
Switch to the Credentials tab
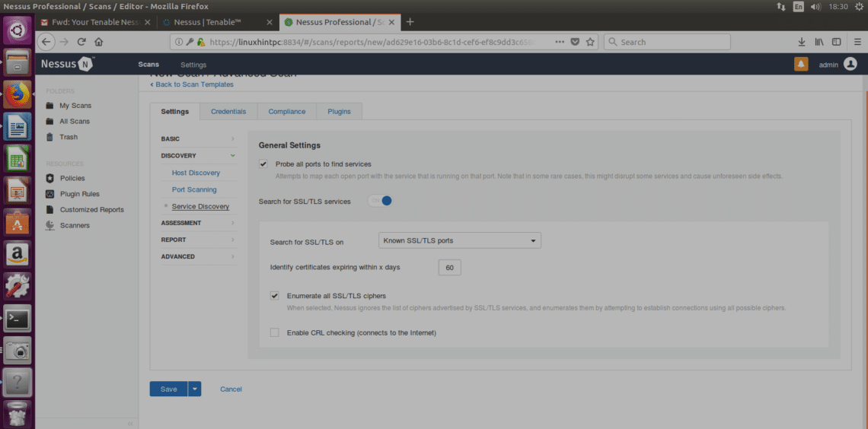click(228, 112)
